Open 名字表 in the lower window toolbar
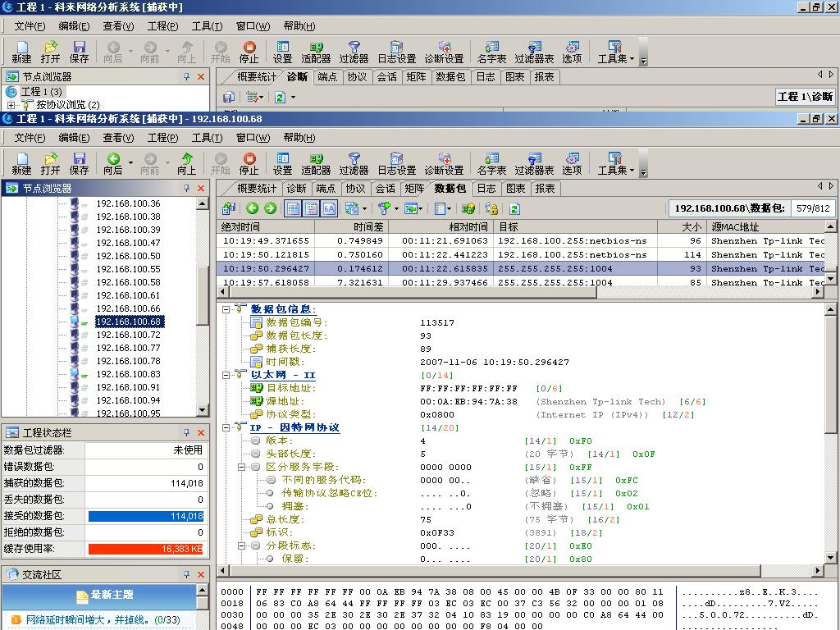Screen dimensions: 840x630 [491, 163]
